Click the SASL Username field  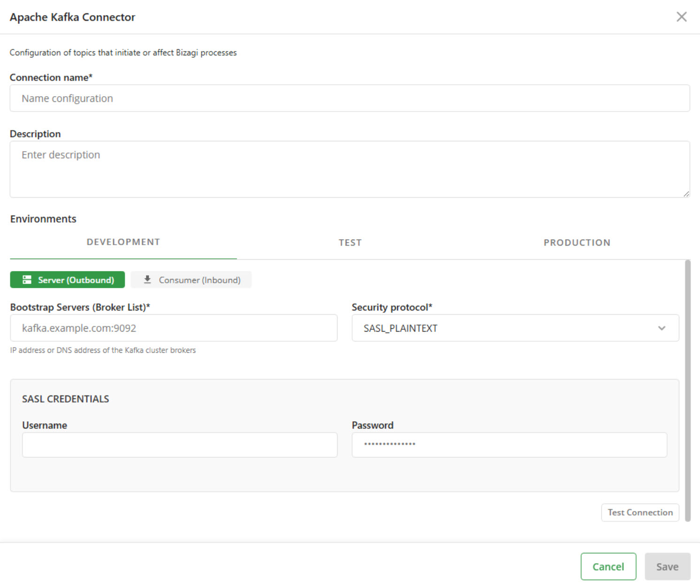pyautogui.click(x=180, y=445)
